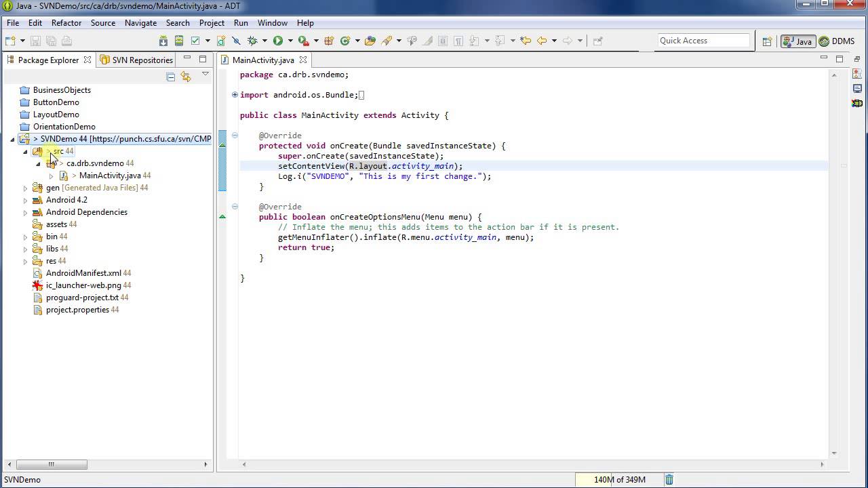Switch to the Java perspective
Screen dimensions: 868x488
pyautogui.click(x=797, y=41)
